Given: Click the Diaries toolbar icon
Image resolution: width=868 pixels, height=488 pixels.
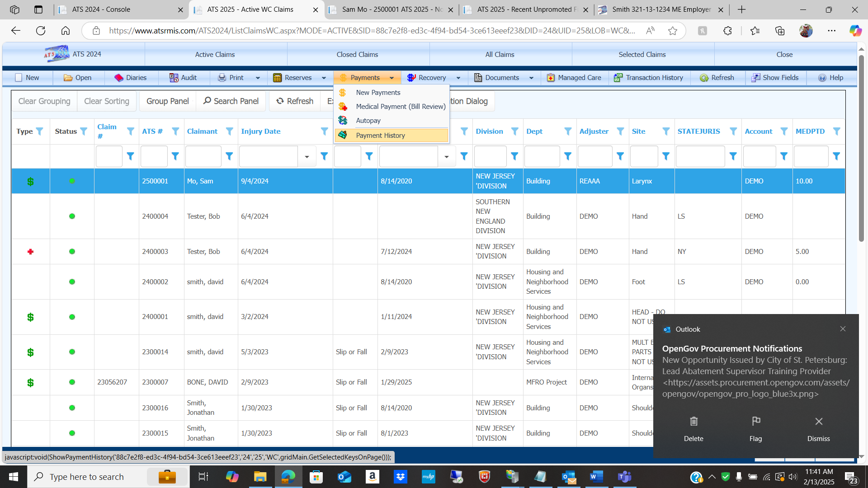Looking at the screenshot, I should pyautogui.click(x=119, y=78).
